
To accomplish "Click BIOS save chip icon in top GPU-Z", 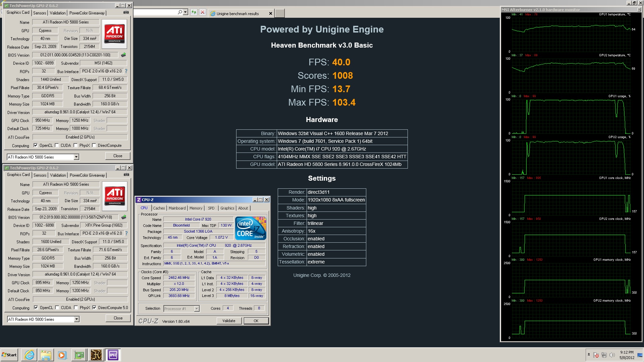I will pyautogui.click(x=123, y=55).
